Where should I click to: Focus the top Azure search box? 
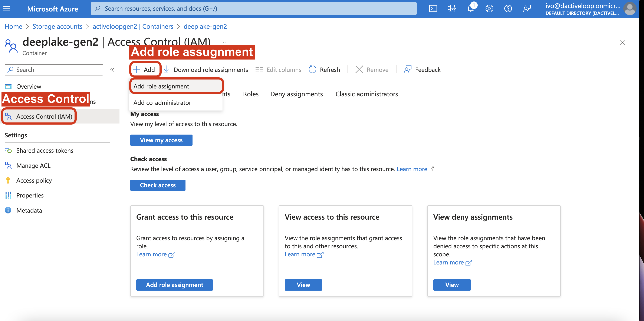pyautogui.click(x=253, y=9)
